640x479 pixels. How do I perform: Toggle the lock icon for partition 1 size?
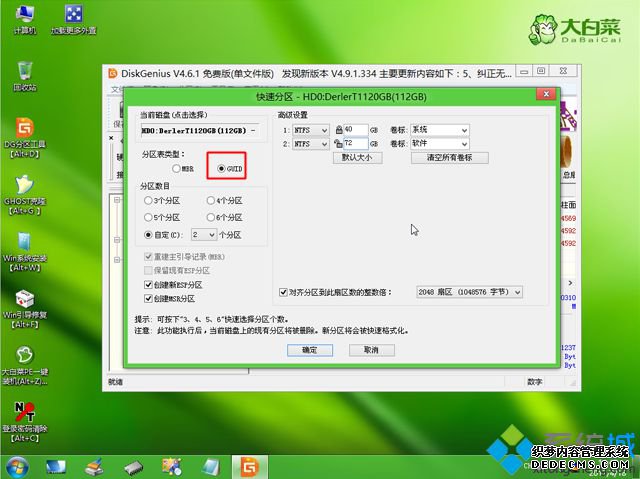coord(339,130)
